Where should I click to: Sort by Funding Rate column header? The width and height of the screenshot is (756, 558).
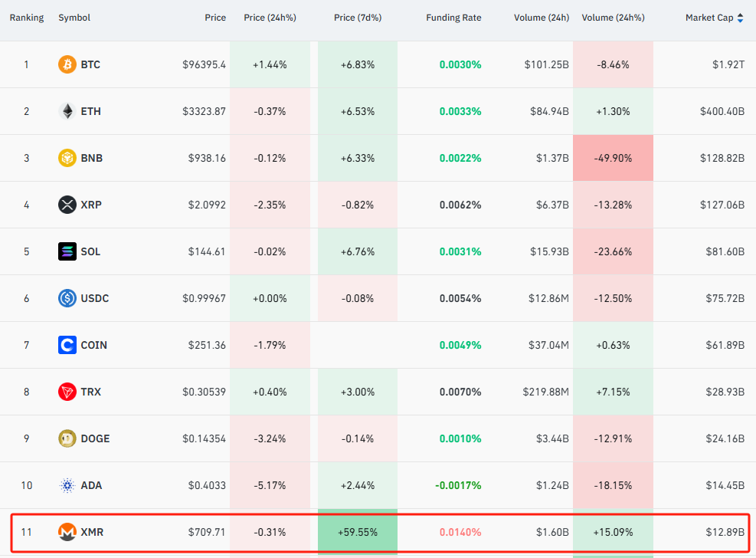(x=453, y=18)
